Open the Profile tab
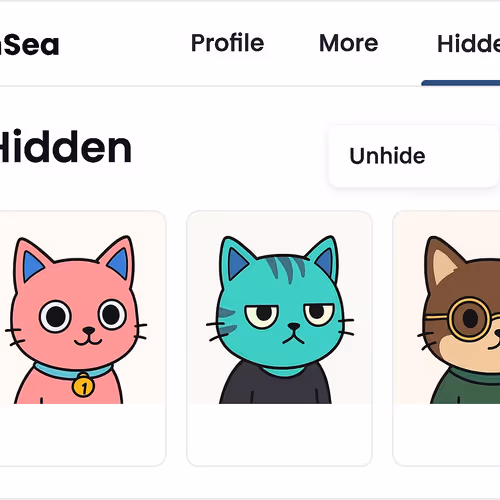500x500 pixels. [x=227, y=43]
